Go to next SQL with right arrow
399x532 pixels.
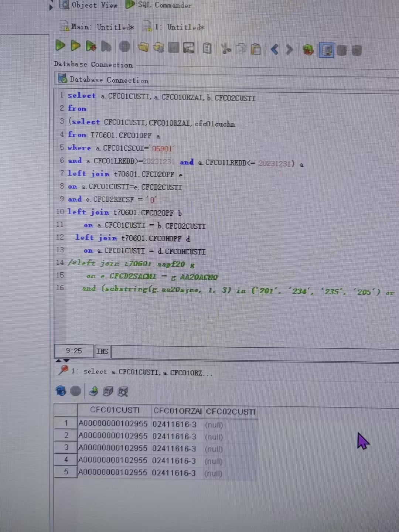tap(290, 50)
